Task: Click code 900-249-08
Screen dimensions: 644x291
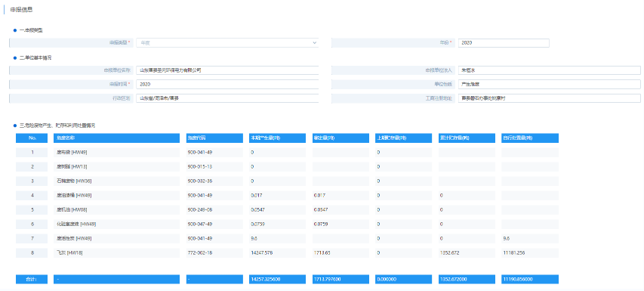Action: [214, 209]
